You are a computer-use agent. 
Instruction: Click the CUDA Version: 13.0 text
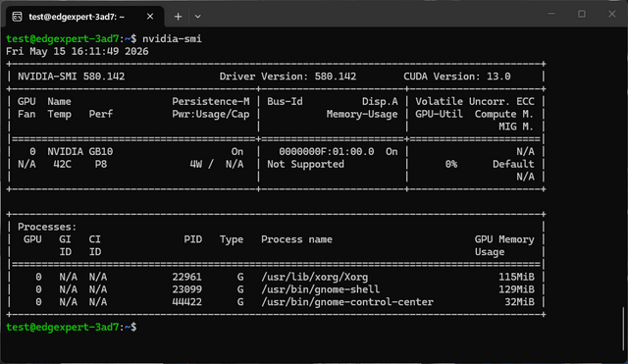click(x=457, y=77)
